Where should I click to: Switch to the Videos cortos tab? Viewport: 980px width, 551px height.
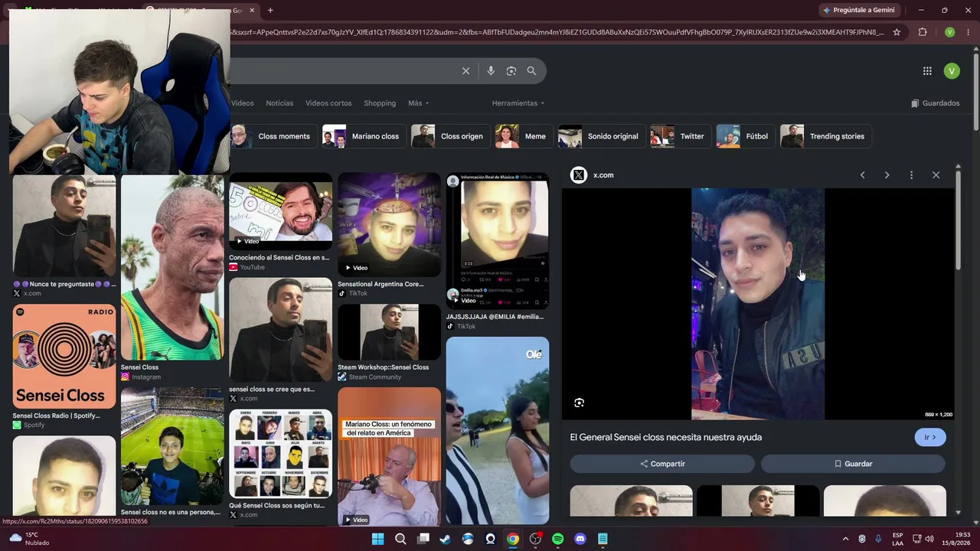328,103
